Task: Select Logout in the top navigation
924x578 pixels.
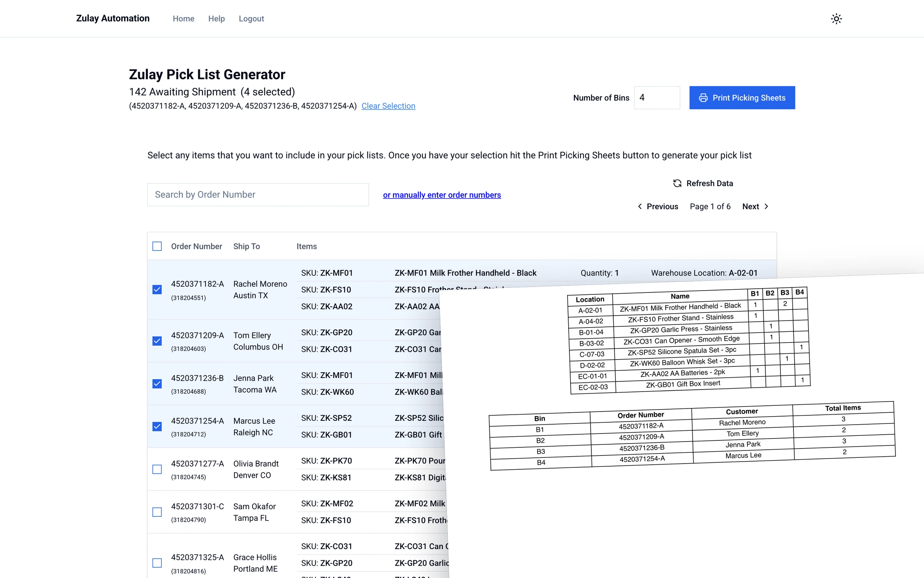Action: coord(251,18)
